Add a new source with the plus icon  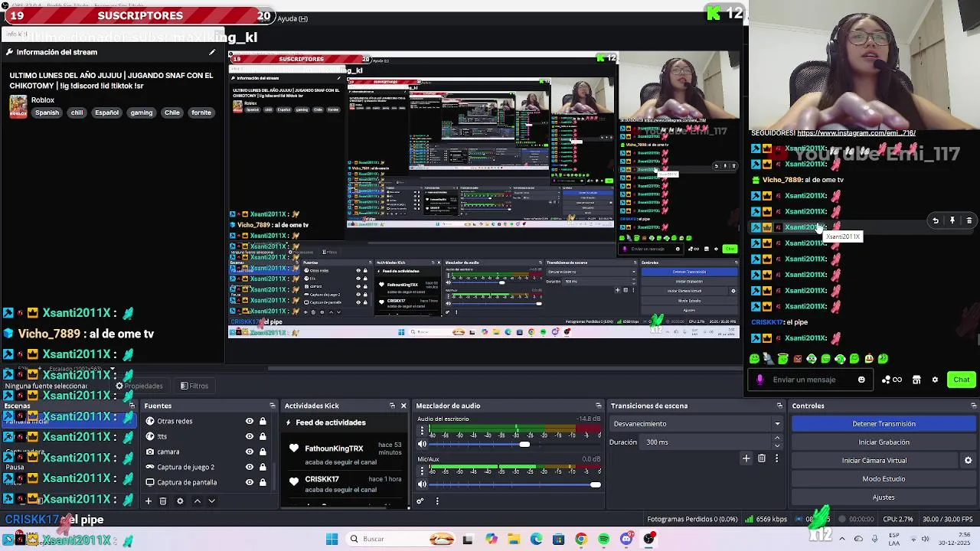tap(149, 501)
